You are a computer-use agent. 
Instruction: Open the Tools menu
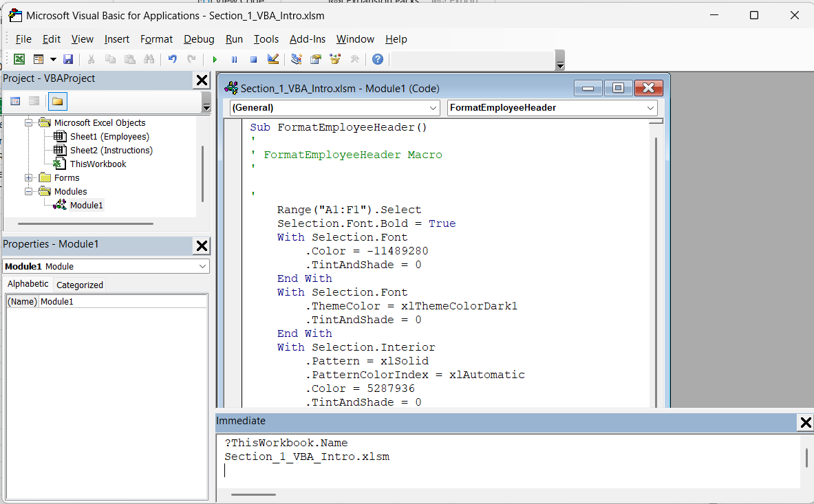coord(266,39)
